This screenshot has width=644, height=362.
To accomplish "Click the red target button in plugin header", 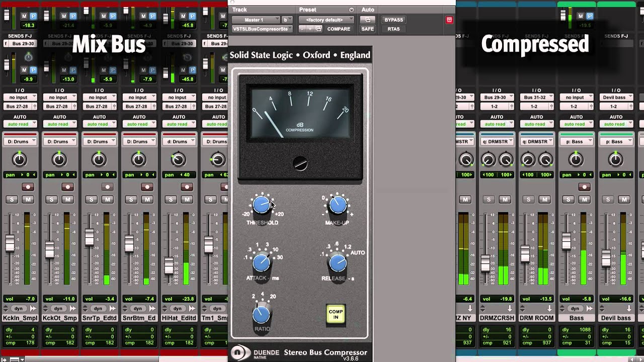I will (449, 20).
